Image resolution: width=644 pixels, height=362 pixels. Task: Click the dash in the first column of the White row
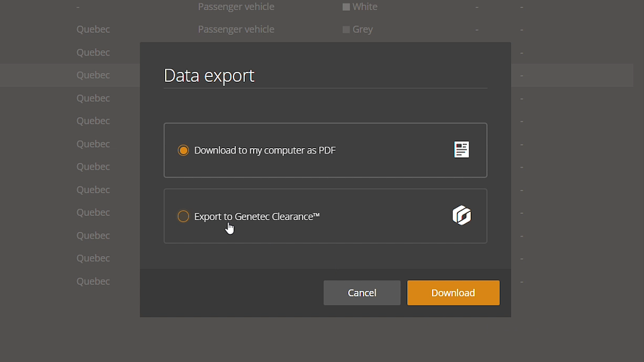point(78,7)
